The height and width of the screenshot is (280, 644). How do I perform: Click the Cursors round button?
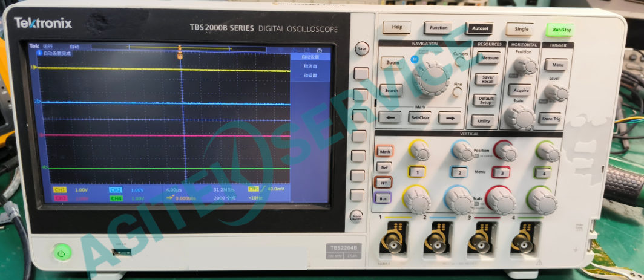[x=461, y=61]
